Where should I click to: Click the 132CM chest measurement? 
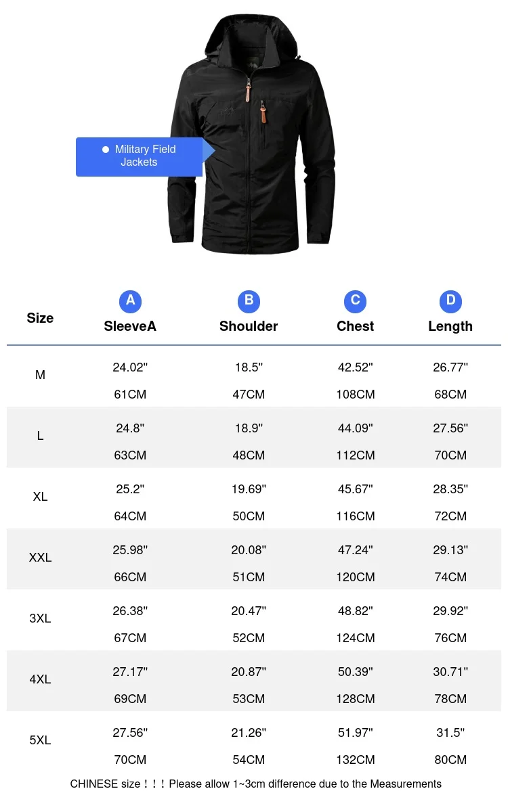pos(355,760)
